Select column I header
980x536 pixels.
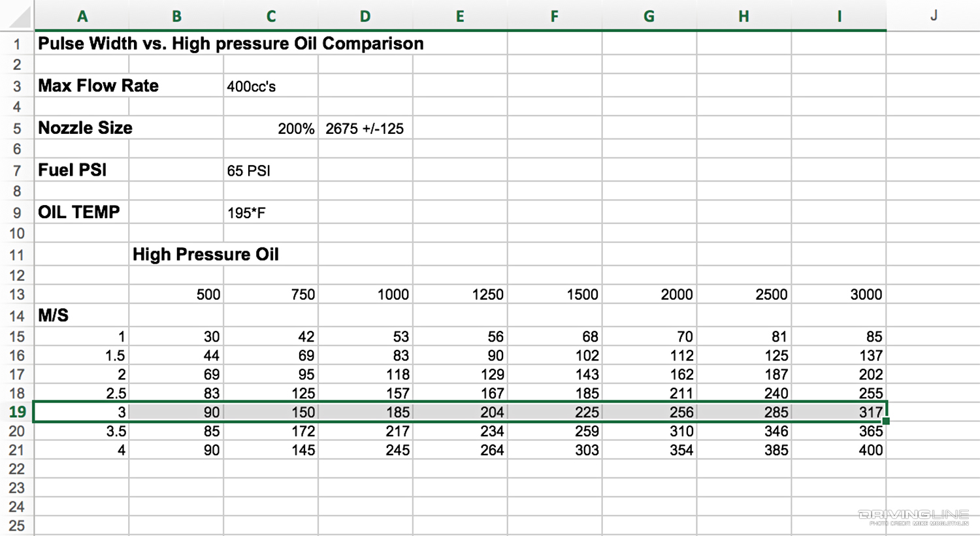click(x=839, y=16)
